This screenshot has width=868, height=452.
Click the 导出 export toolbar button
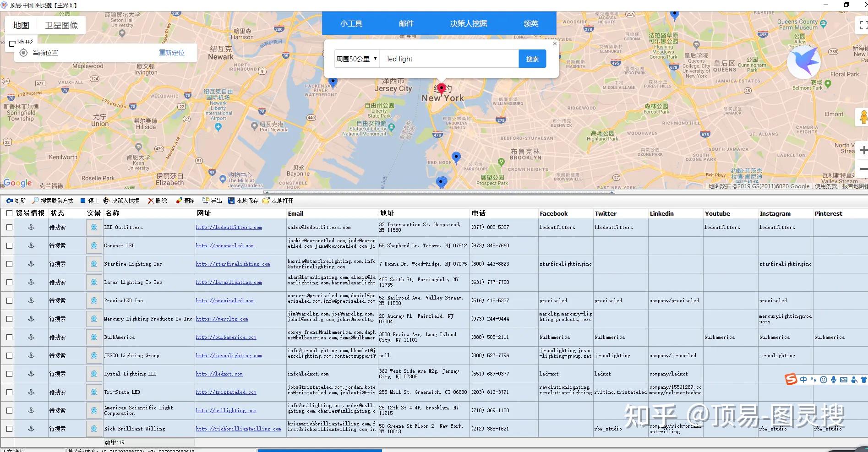pyautogui.click(x=213, y=201)
